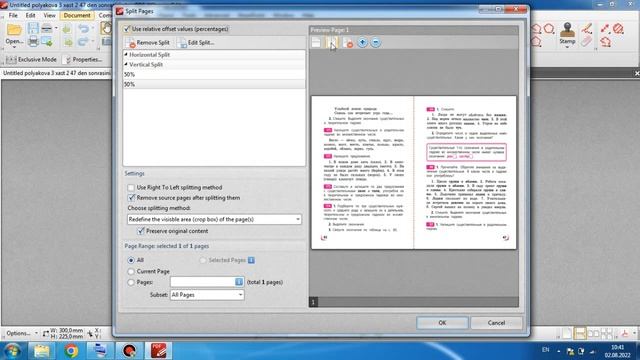This screenshot has height=360, width=640.
Task: Select the Vertical Split tool in the preview toolbar
Action: point(331,42)
